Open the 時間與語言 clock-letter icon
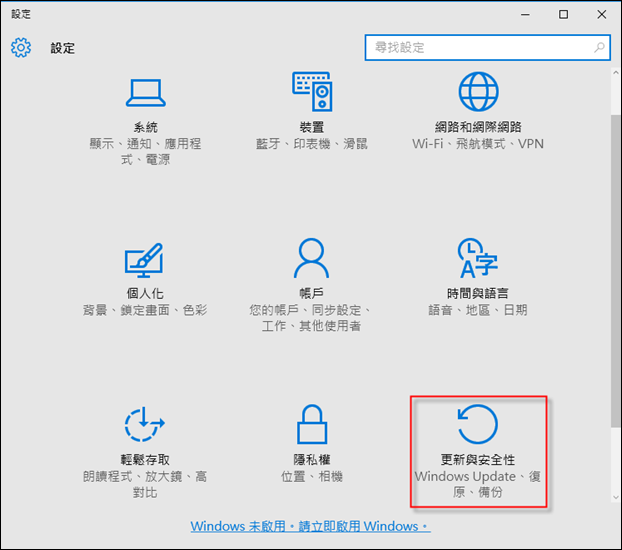The height and width of the screenshot is (550, 622). pyautogui.click(x=478, y=258)
